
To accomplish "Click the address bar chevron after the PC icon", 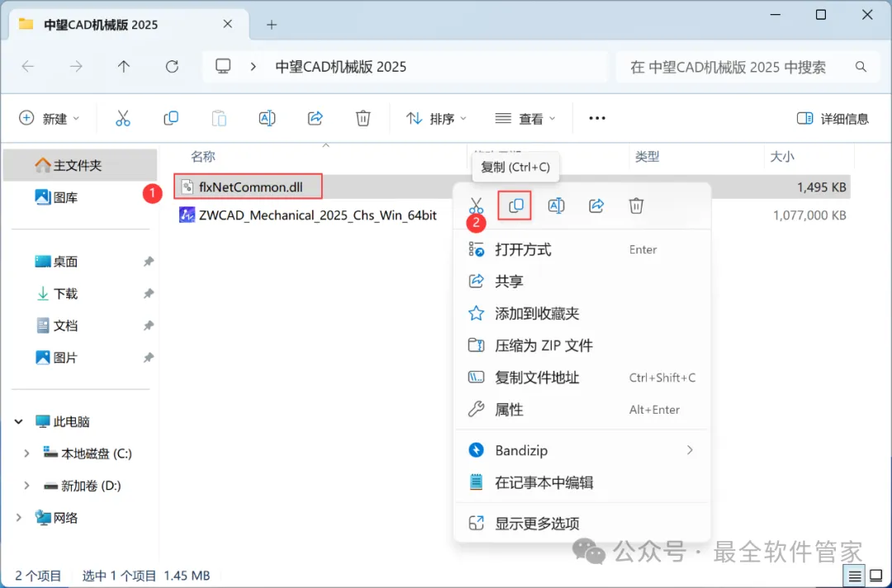I will point(254,67).
